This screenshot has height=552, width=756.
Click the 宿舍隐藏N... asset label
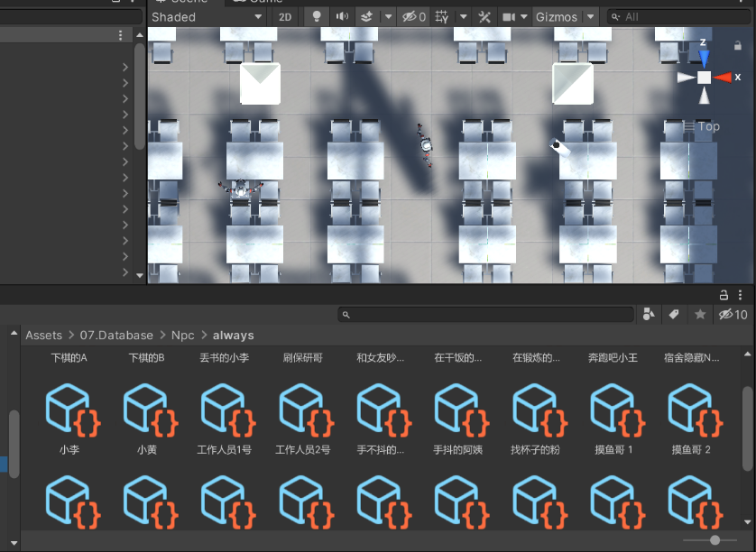691,358
